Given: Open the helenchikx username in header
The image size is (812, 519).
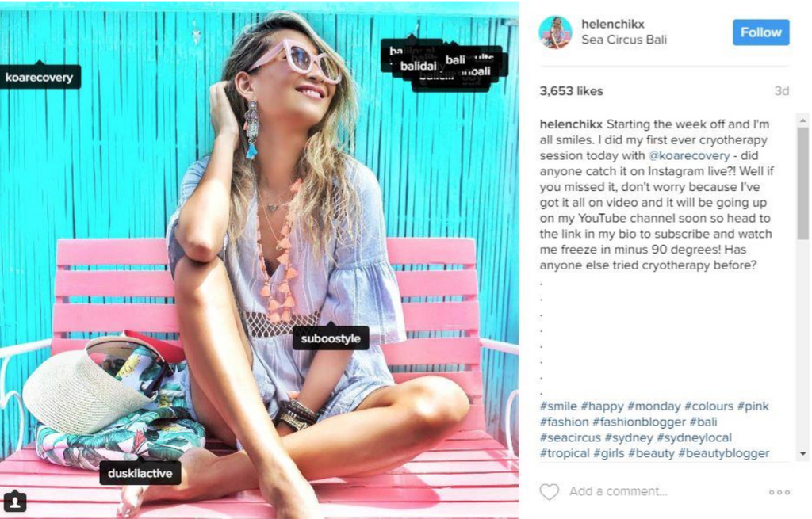Looking at the screenshot, I should pyautogui.click(x=613, y=24).
